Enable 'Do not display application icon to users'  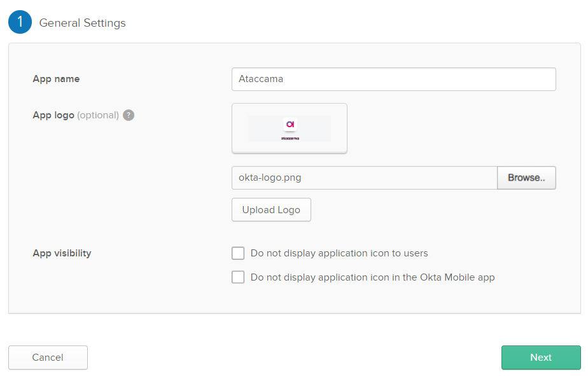237,253
